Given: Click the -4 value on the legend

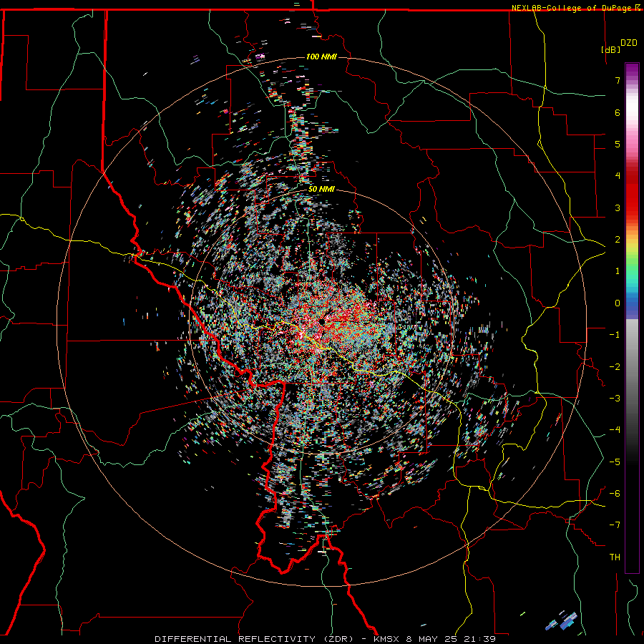Looking at the screenshot, I should click(615, 430).
